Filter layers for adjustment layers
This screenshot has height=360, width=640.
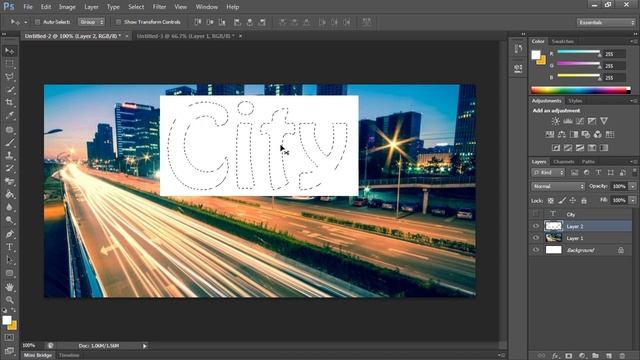(x=586, y=173)
